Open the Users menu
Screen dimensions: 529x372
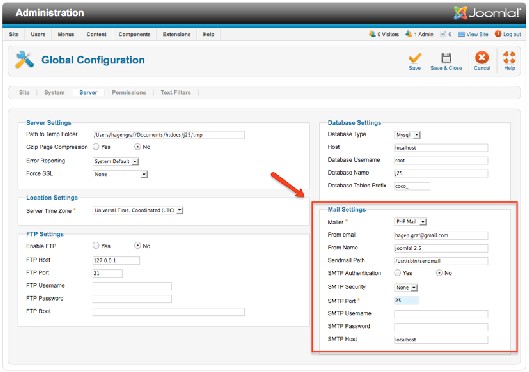pyautogui.click(x=38, y=34)
